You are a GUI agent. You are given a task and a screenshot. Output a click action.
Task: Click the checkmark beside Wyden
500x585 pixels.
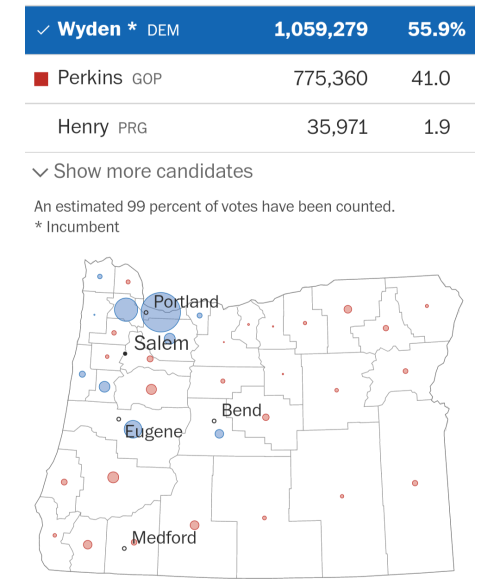(x=43, y=30)
